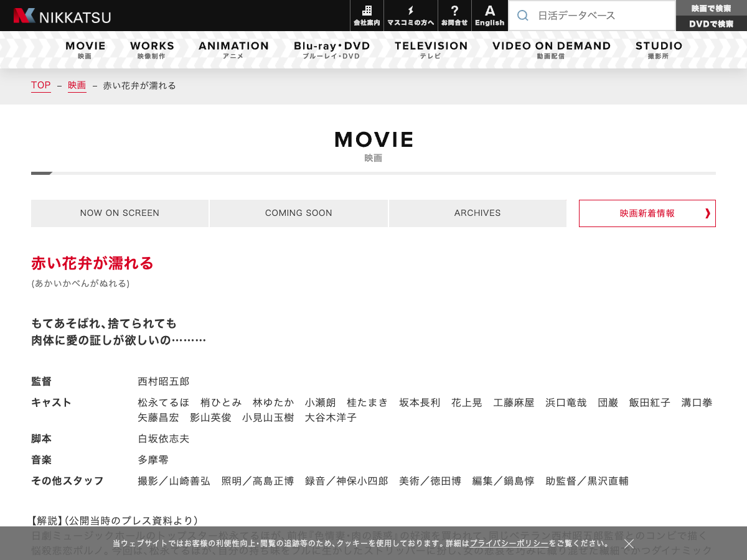This screenshot has height=560, width=747.
Task: Select the COMING SOON tab
Action: (x=299, y=213)
